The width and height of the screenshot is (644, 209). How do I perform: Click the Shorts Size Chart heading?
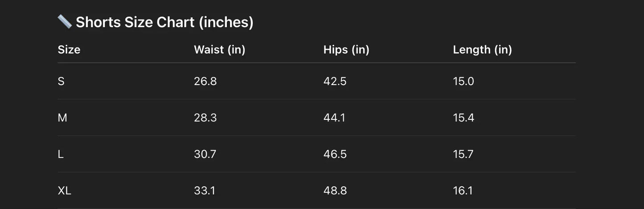pos(164,22)
